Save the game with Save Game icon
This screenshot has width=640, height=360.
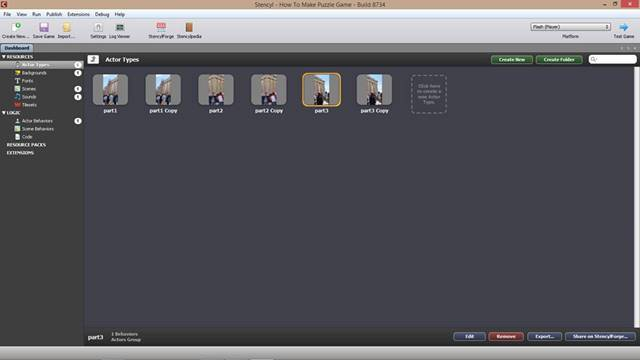pyautogui.click(x=44, y=28)
